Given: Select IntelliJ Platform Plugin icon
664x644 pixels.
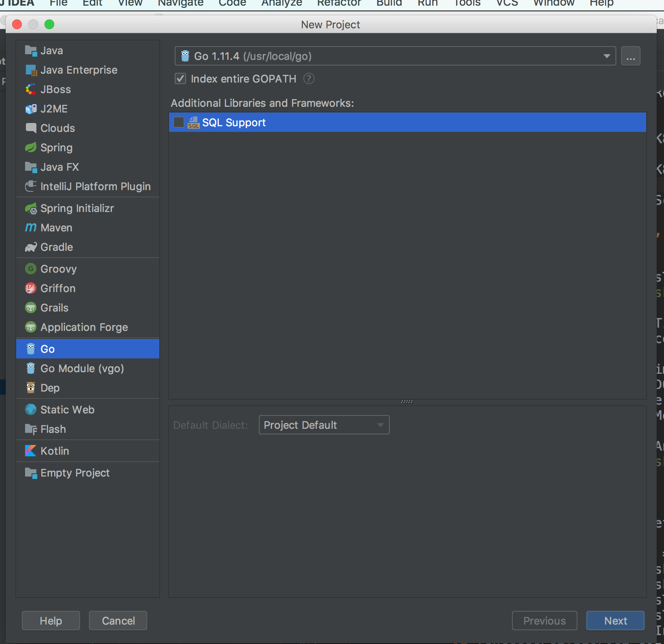Looking at the screenshot, I should tap(31, 186).
